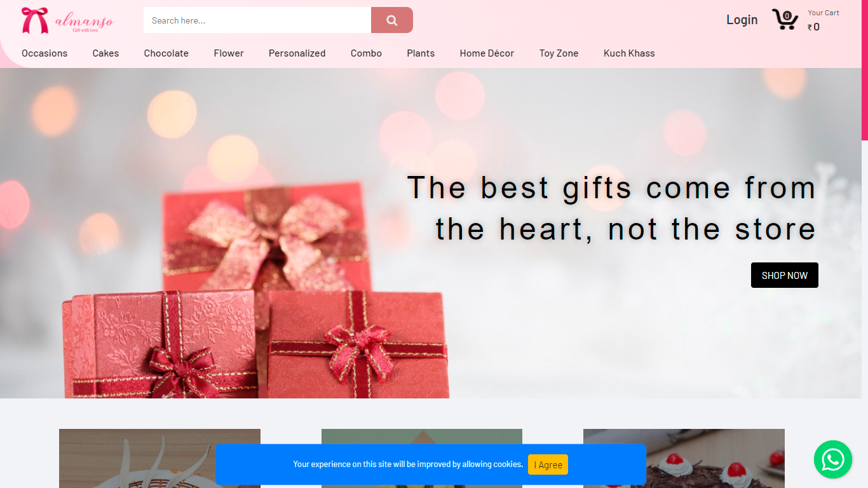
Task: Select the Kuch Khass menu
Action: (x=629, y=53)
